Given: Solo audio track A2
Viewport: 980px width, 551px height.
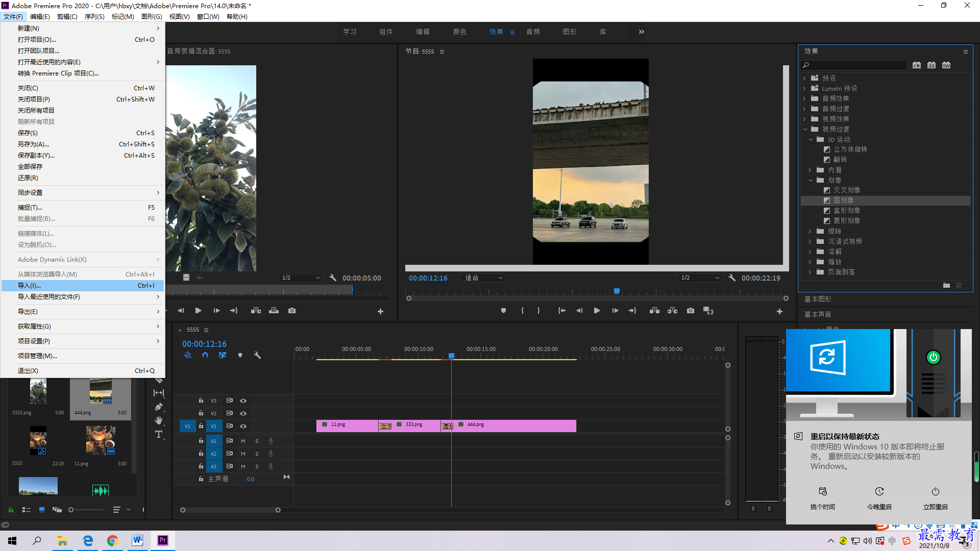Looking at the screenshot, I should 257,454.
